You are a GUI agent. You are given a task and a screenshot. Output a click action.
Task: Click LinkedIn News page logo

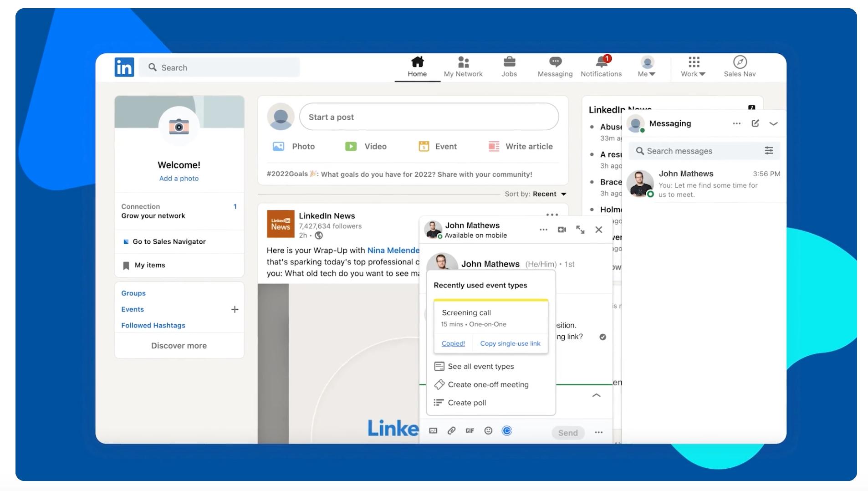pyautogui.click(x=281, y=224)
